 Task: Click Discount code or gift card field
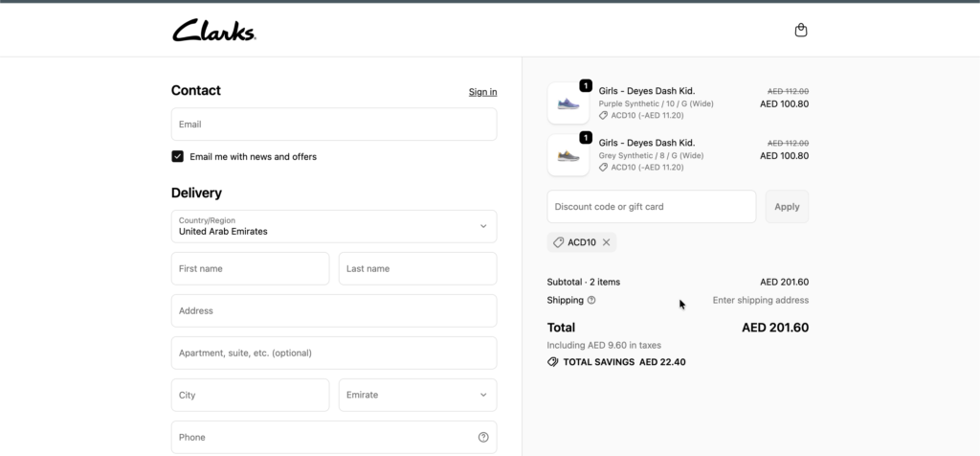click(x=651, y=206)
